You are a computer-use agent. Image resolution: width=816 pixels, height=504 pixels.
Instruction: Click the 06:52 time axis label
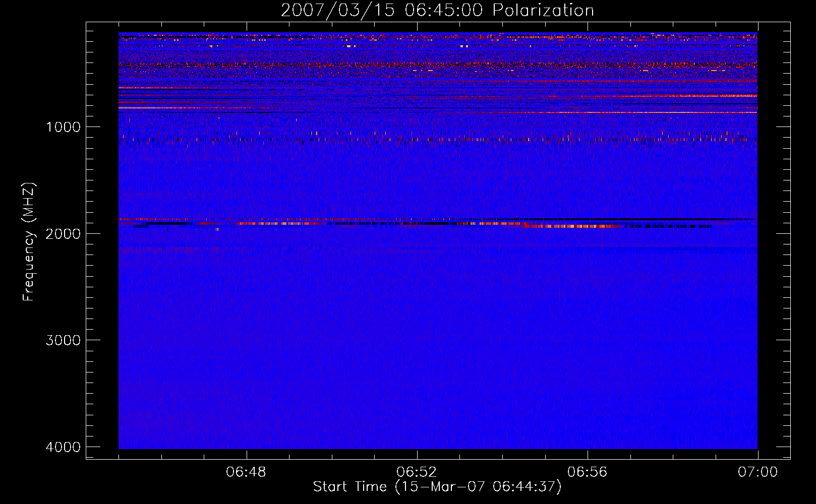[x=417, y=472]
